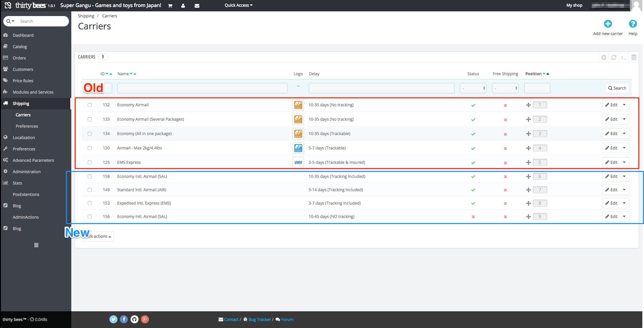Click the drag handle for EMS Express position
The width and height of the screenshot is (644, 328).
pos(528,162)
